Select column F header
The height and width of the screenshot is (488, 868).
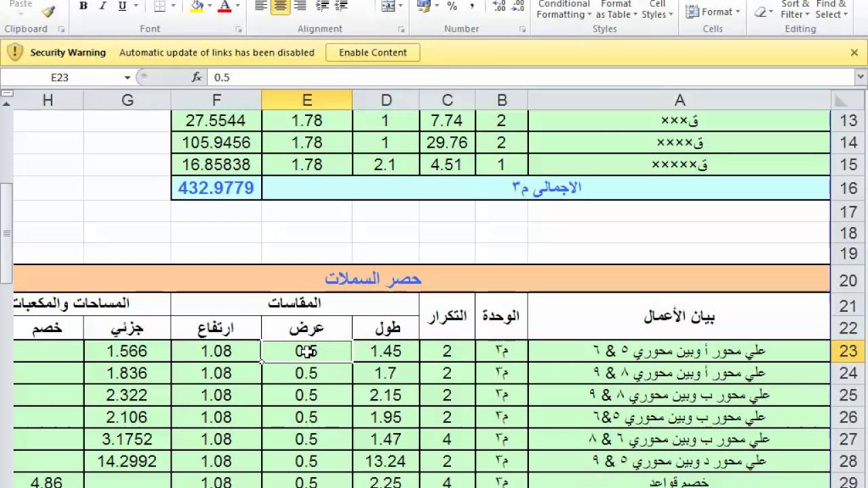click(x=216, y=100)
